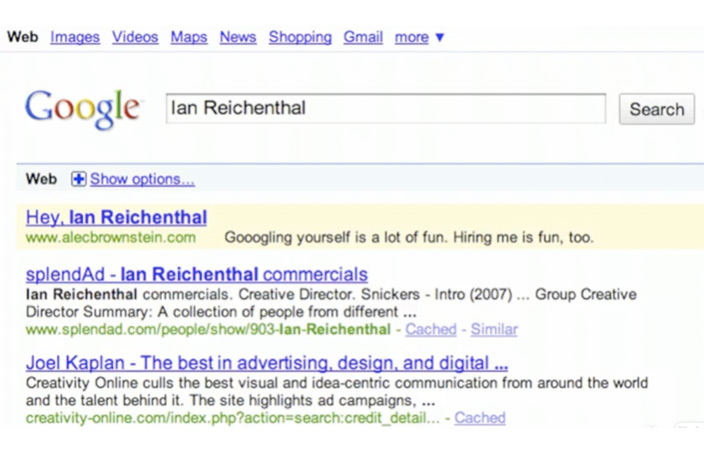Click the splendAd 'Creative Director. Snickers' snippet
The height and width of the screenshot is (454, 704).
(x=331, y=303)
